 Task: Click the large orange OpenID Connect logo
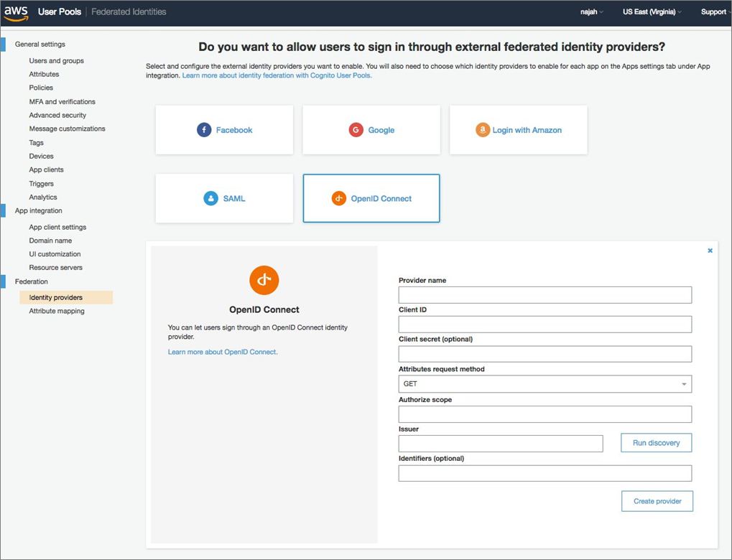(264, 280)
